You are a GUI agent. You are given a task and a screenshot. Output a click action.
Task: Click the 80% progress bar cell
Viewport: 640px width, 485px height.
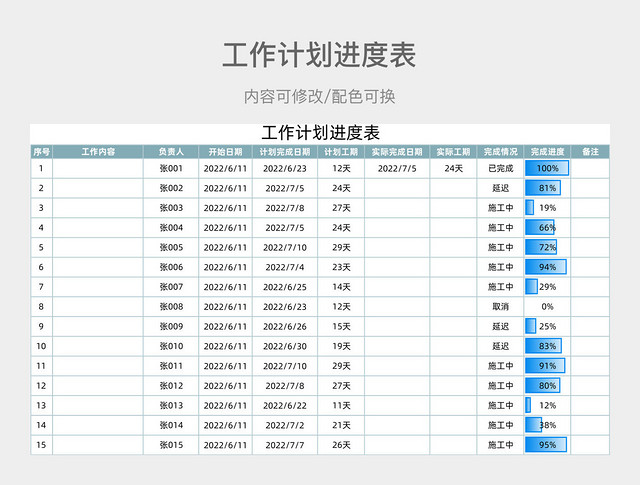tap(547, 385)
